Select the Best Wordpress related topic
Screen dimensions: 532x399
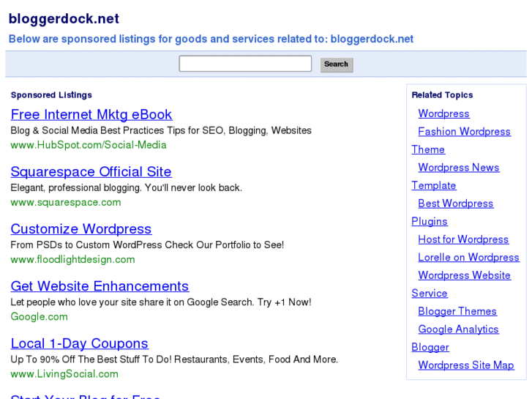[456, 204]
